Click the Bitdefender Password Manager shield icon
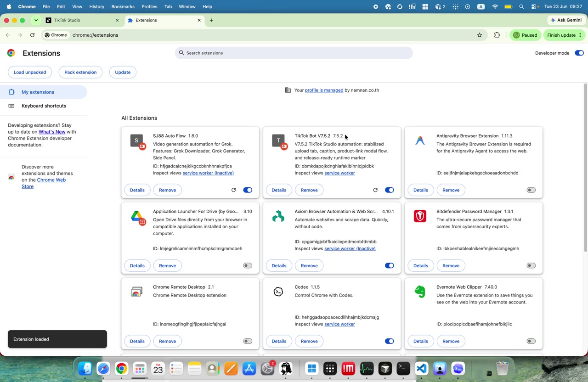588x382 pixels. [420, 216]
